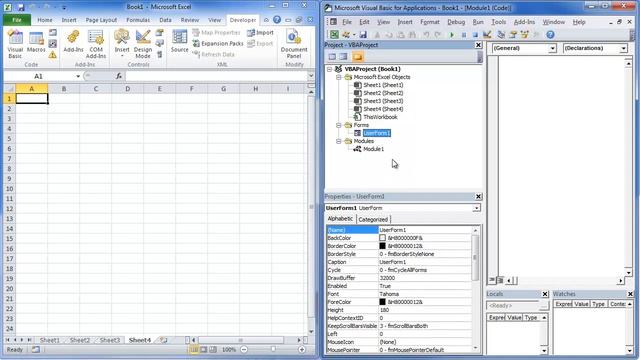Open the Debug menu in VBA editor
This screenshot has width=640, height=360.
(x=456, y=22)
